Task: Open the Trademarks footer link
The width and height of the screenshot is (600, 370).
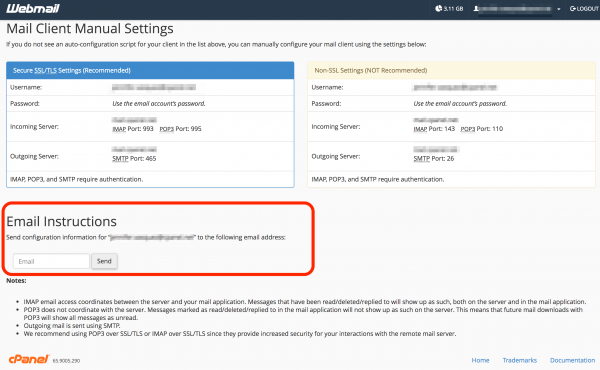Action: 520,360
